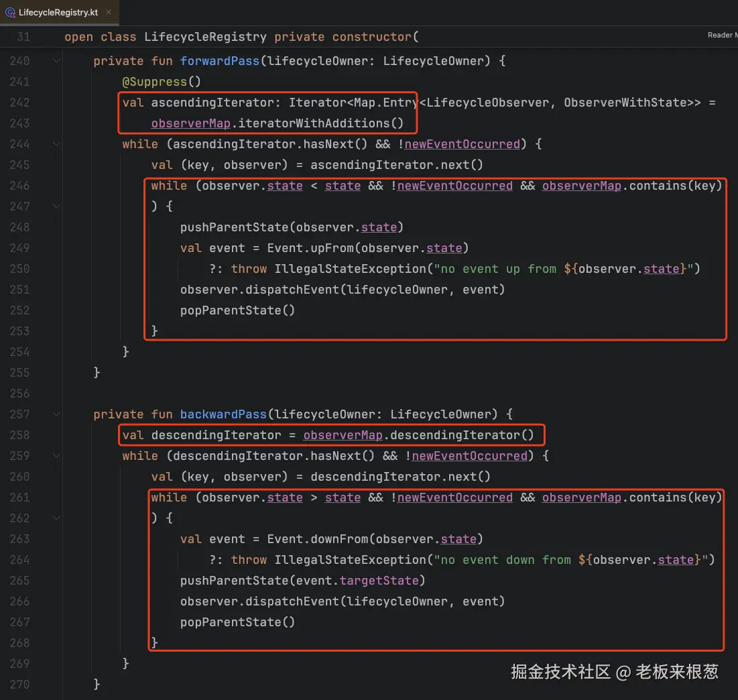Follow newEventOccurred reference on line 244

463,144
